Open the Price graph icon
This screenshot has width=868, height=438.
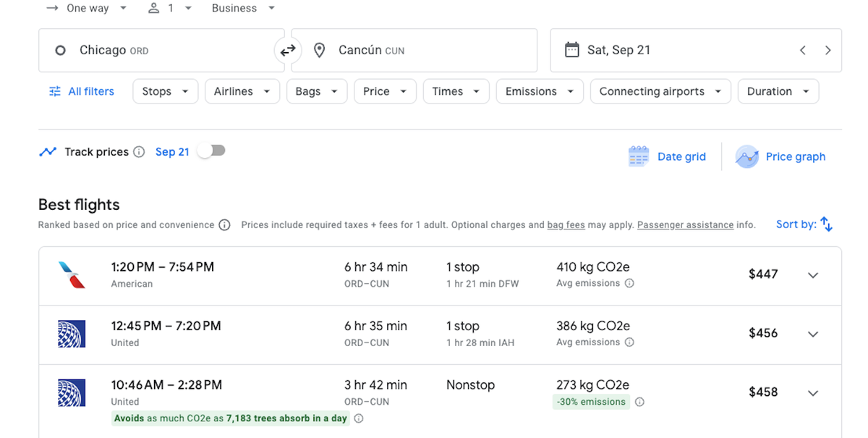[x=746, y=156]
